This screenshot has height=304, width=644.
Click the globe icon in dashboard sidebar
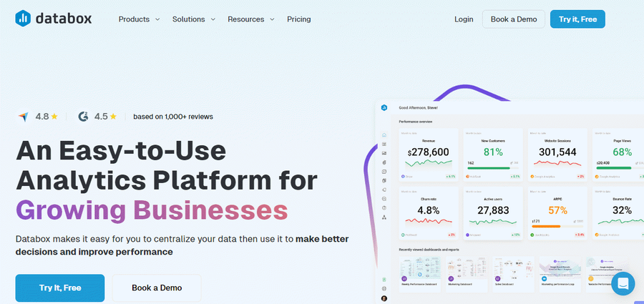tap(384, 289)
